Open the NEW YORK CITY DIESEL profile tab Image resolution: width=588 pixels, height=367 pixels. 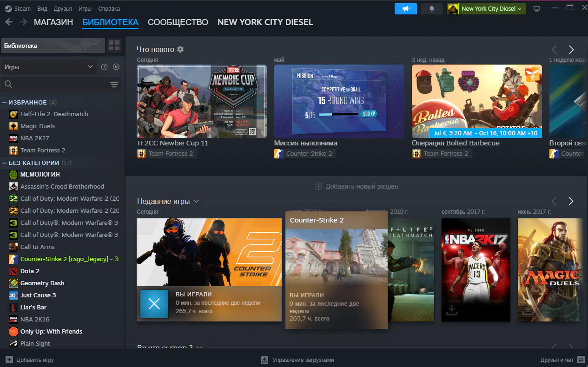265,22
